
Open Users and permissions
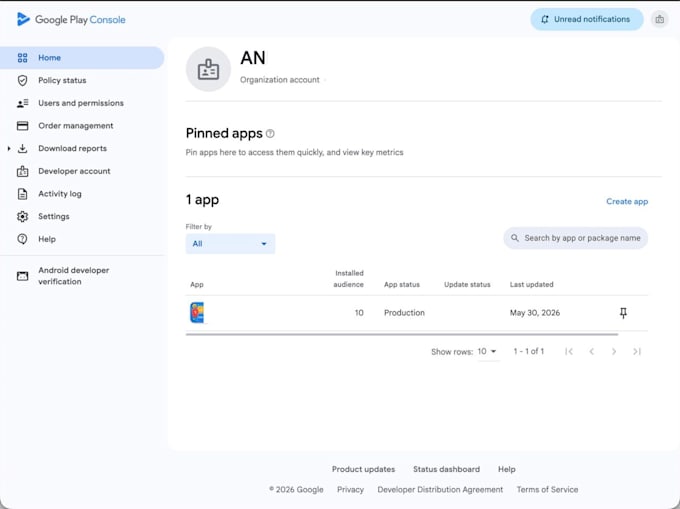click(x=81, y=103)
